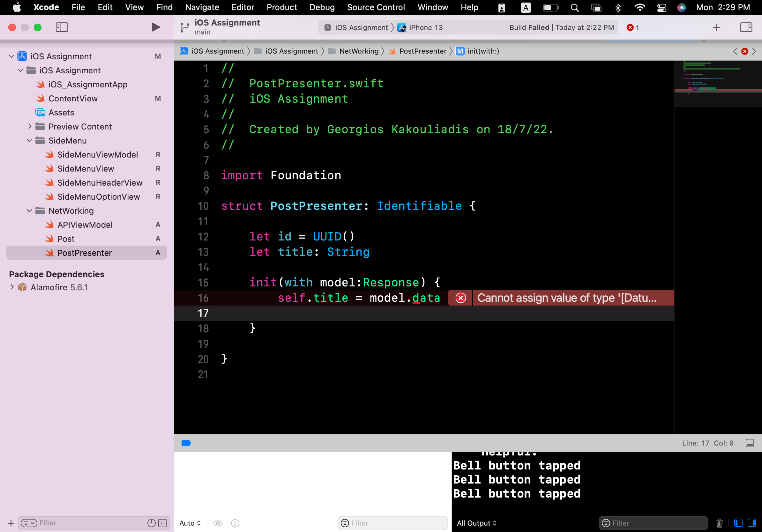Jump to next issue with right chevron
Viewport: 762px width, 532px height.
pos(754,51)
